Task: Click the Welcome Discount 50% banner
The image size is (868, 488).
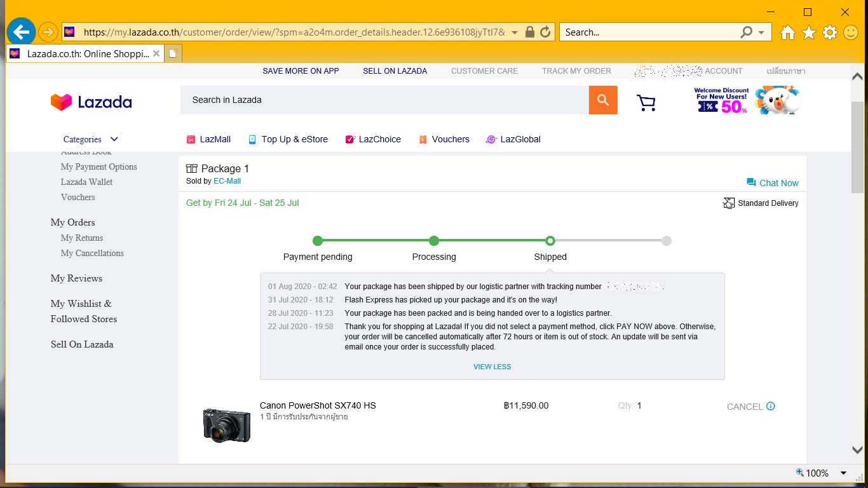Action: (x=746, y=100)
